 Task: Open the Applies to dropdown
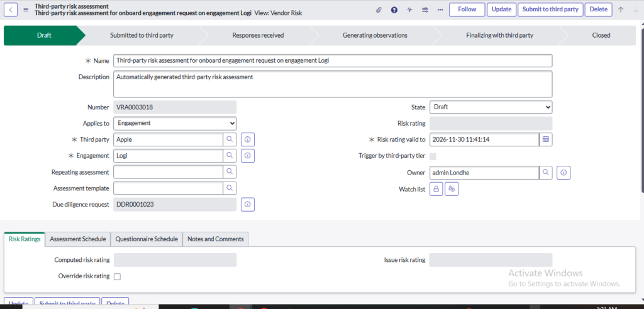coord(175,124)
